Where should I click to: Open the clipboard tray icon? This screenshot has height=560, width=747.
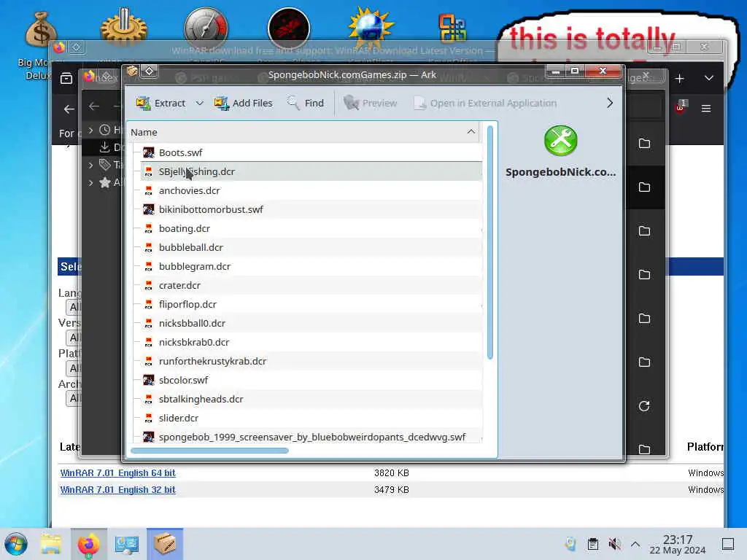click(x=592, y=544)
